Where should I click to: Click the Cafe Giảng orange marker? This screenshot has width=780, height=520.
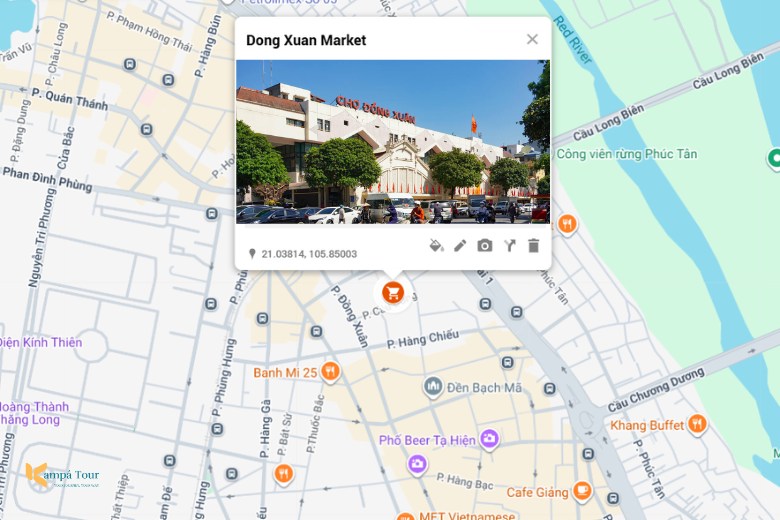click(582, 491)
